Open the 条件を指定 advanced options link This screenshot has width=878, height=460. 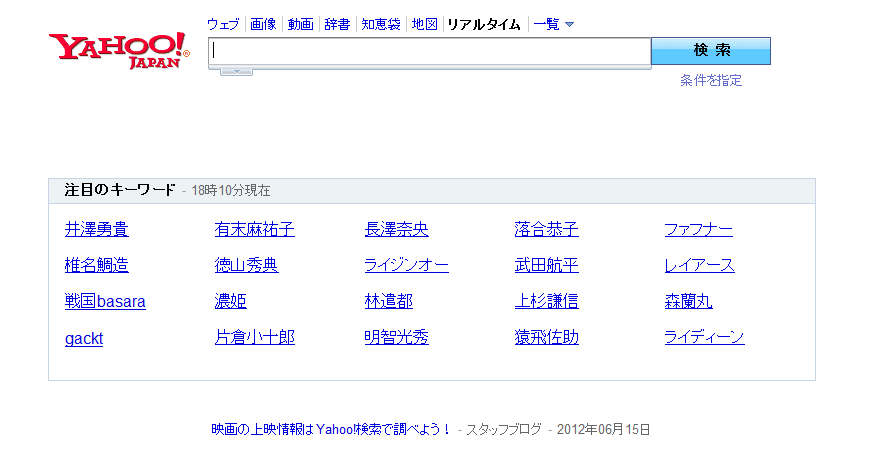point(711,80)
